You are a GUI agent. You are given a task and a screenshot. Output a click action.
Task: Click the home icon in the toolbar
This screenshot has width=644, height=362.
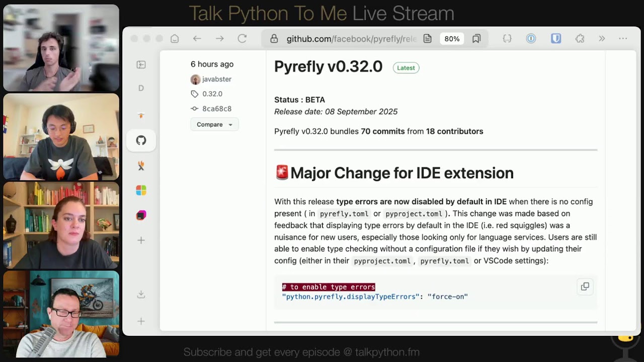pos(174,38)
